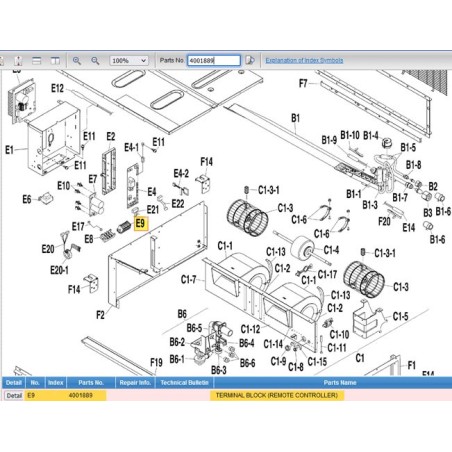Click the Repair Info. column header
The width and height of the screenshot is (452, 452).
pos(135,383)
